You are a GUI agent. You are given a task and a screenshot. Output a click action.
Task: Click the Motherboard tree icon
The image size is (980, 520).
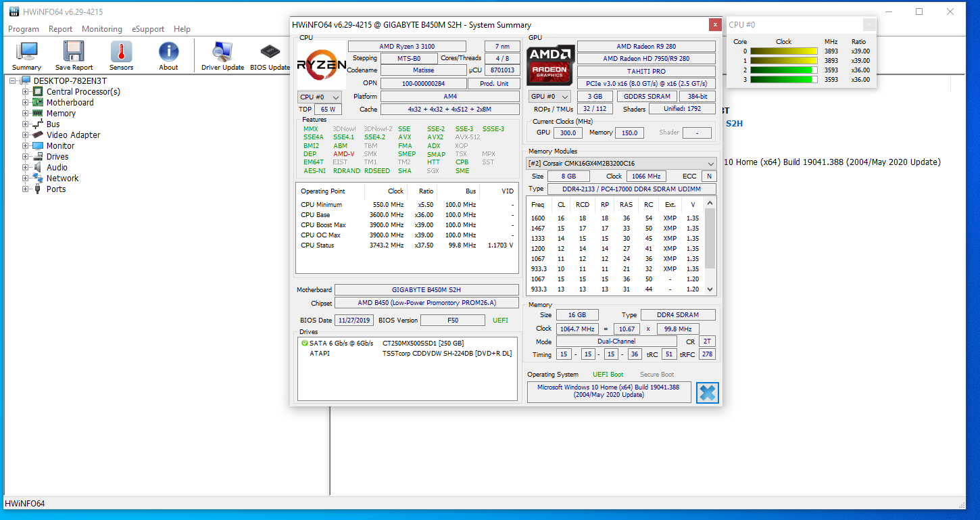tap(38, 102)
